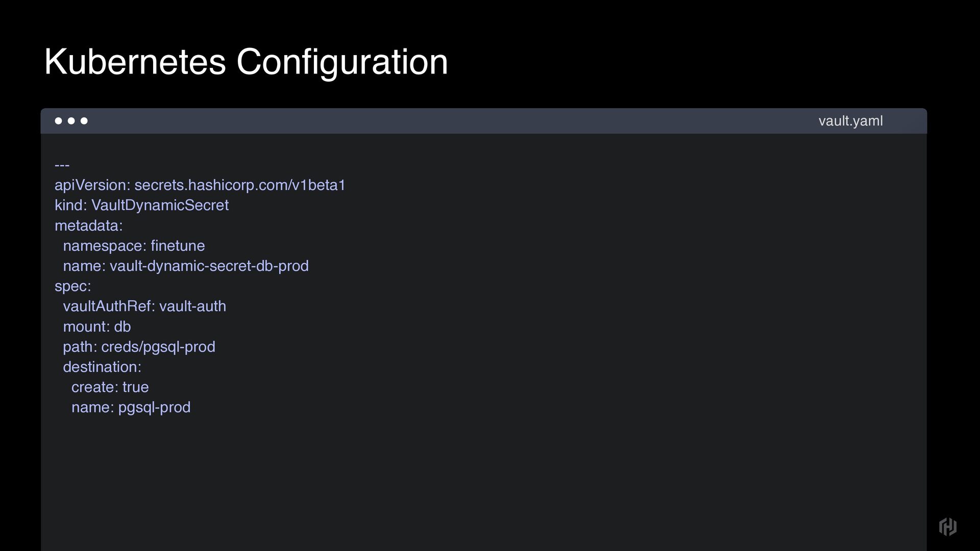Click the HashiCorp logo in the corner
This screenshot has height=551, width=980.
coord(948,527)
